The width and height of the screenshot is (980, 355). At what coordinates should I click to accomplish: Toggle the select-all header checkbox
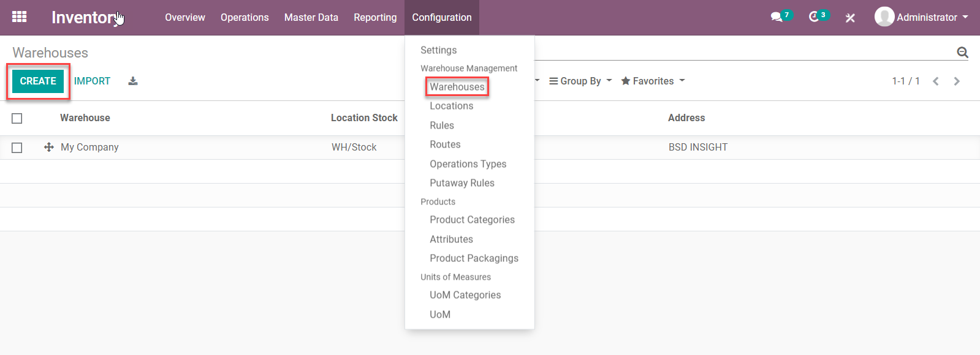tap(17, 118)
